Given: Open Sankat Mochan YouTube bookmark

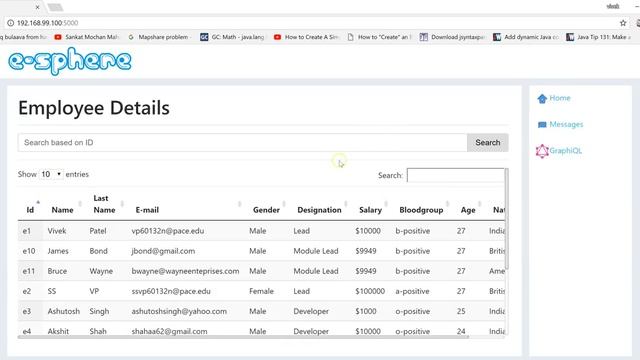Looking at the screenshot, I should click(x=87, y=37).
